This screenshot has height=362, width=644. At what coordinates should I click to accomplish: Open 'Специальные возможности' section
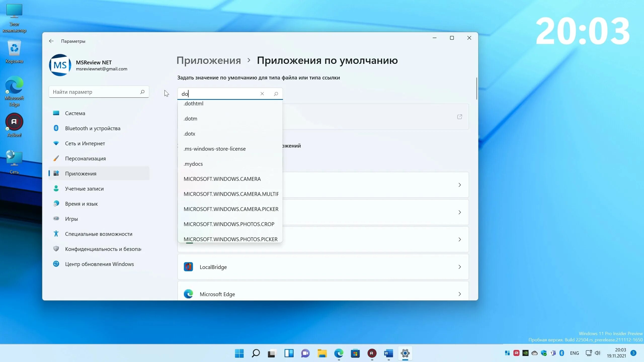pos(99,234)
